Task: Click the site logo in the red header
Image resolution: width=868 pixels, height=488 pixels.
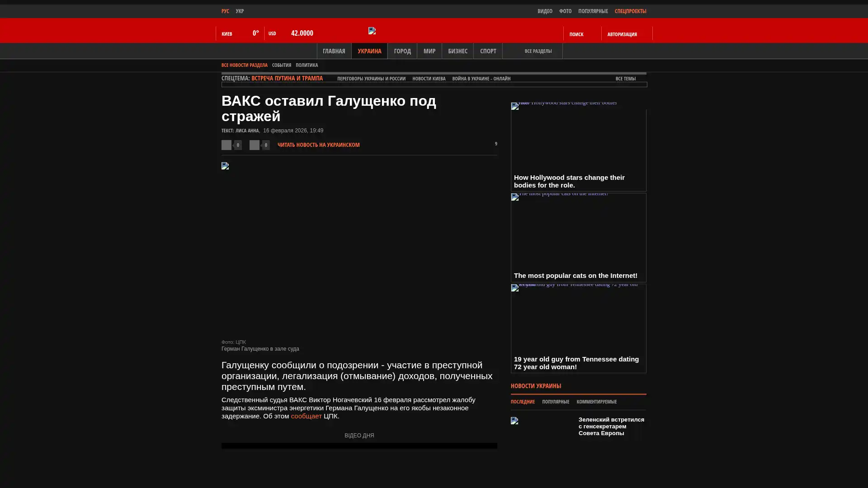Action: pyautogui.click(x=372, y=31)
